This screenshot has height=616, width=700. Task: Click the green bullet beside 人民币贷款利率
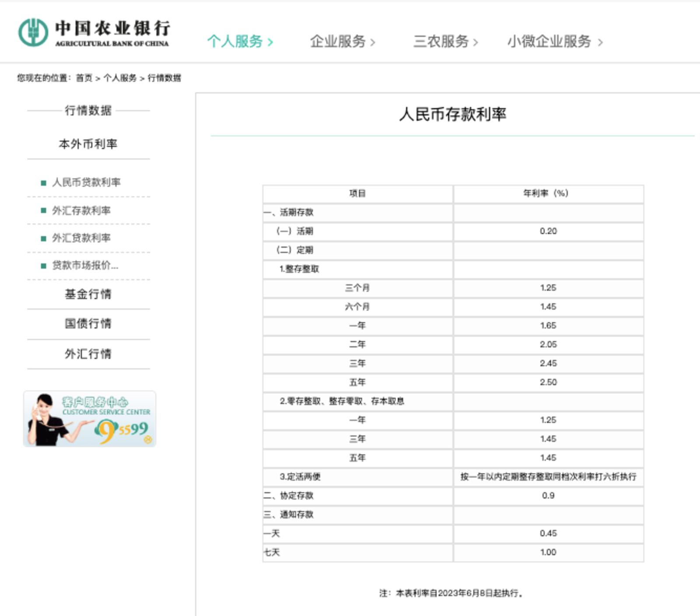coord(43,182)
